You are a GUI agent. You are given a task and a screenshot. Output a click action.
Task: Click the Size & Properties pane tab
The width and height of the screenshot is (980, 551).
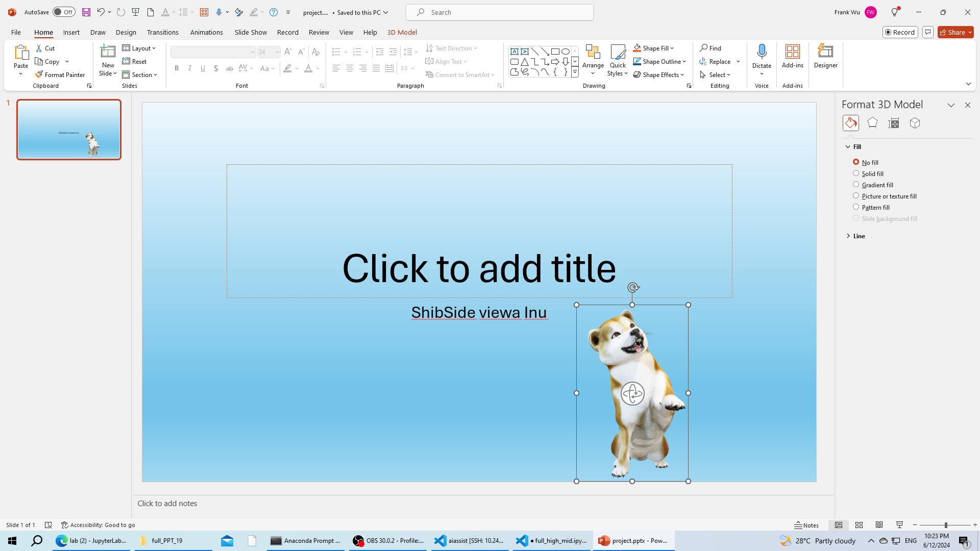click(x=893, y=123)
